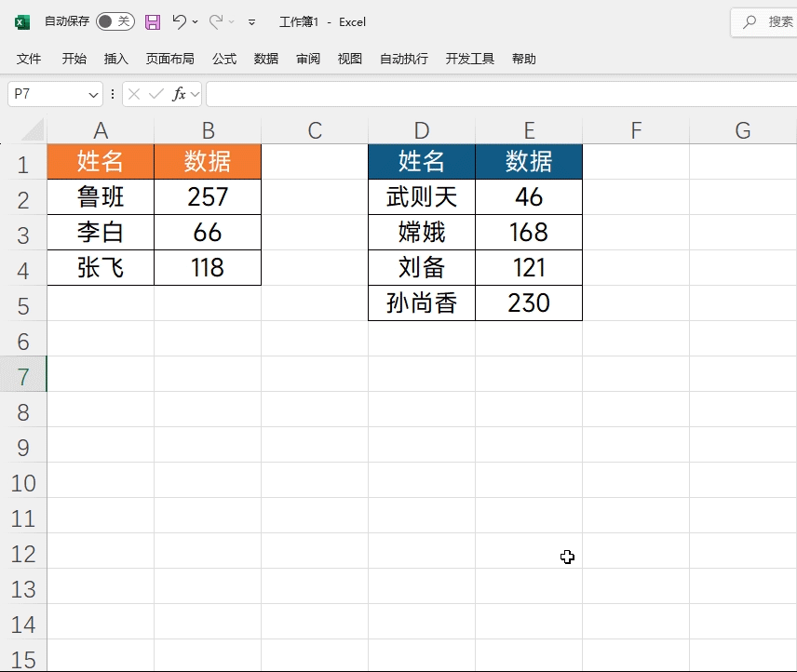This screenshot has height=672, width=797.
Task: Expand the Name Box dropdown arrow
Action: click(x=93, y=95)
